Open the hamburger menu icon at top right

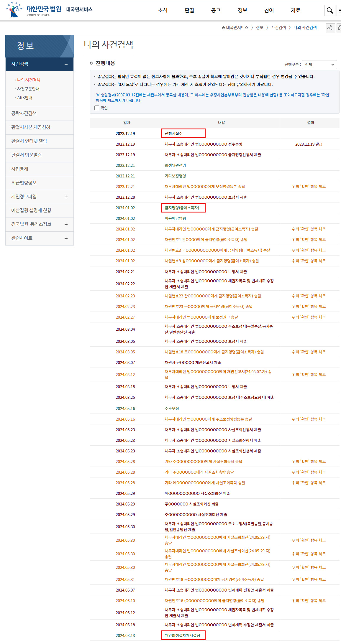tap(340, 11)
